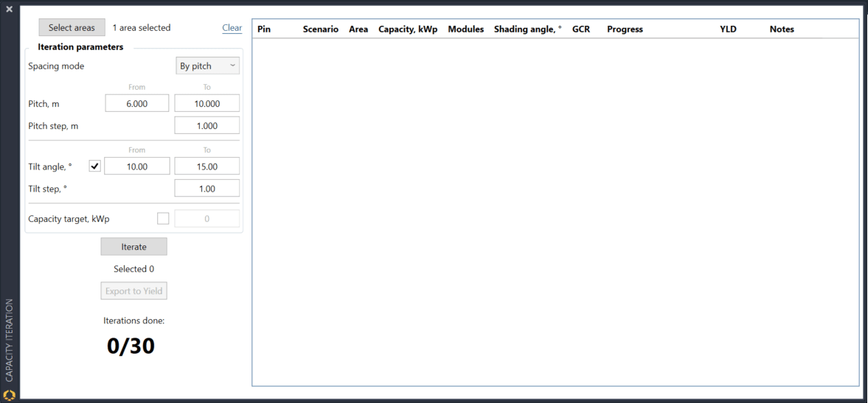Click the Progress column header

click(625, 29)
